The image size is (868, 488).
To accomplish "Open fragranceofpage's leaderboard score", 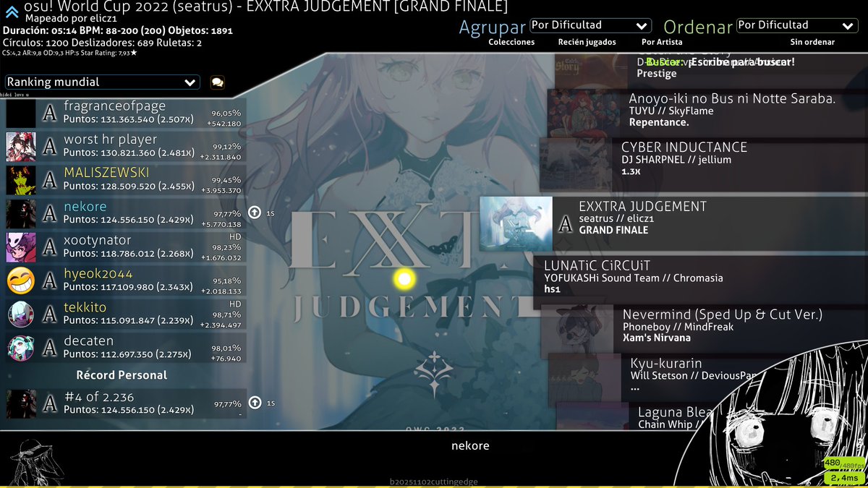I will [126, 113].
